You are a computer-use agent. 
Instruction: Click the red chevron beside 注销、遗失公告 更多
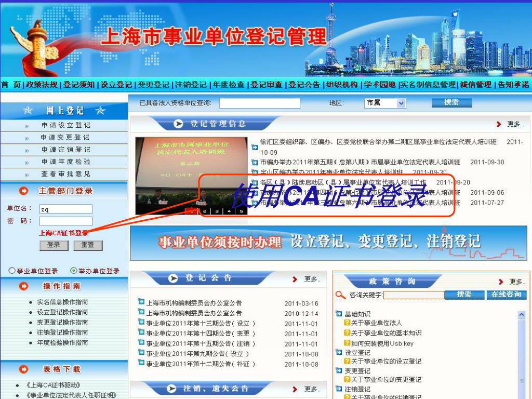(x=295, y=389)
